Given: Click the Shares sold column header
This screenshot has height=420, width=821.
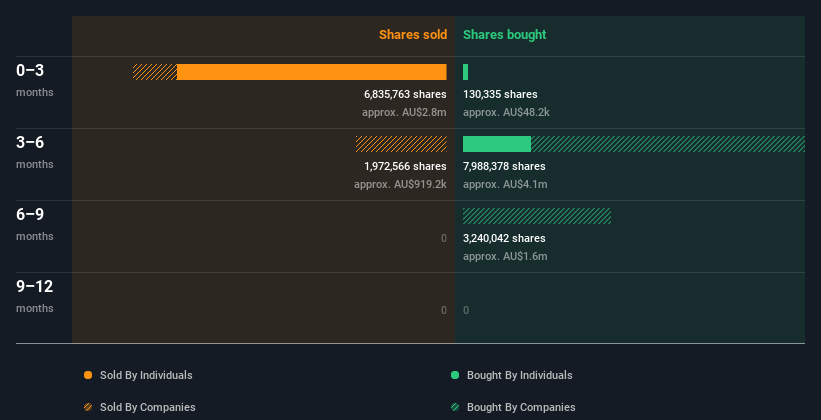Looking at the screenshot, I should pos(413,35).
